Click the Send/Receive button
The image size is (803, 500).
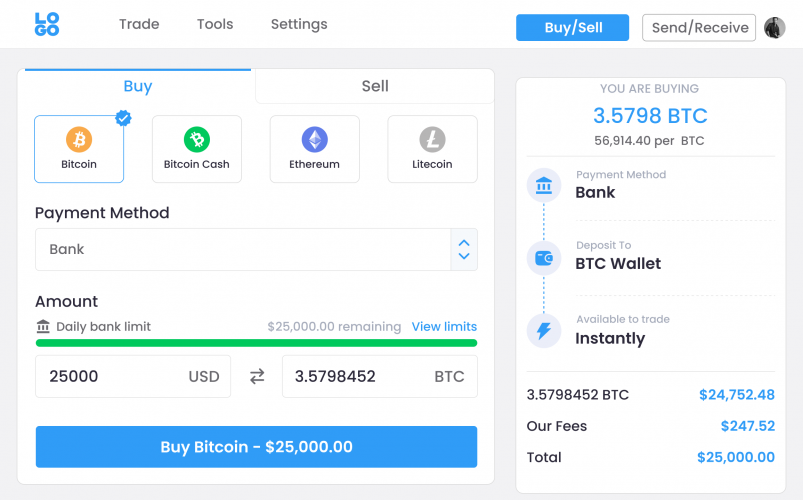[699, 28]
